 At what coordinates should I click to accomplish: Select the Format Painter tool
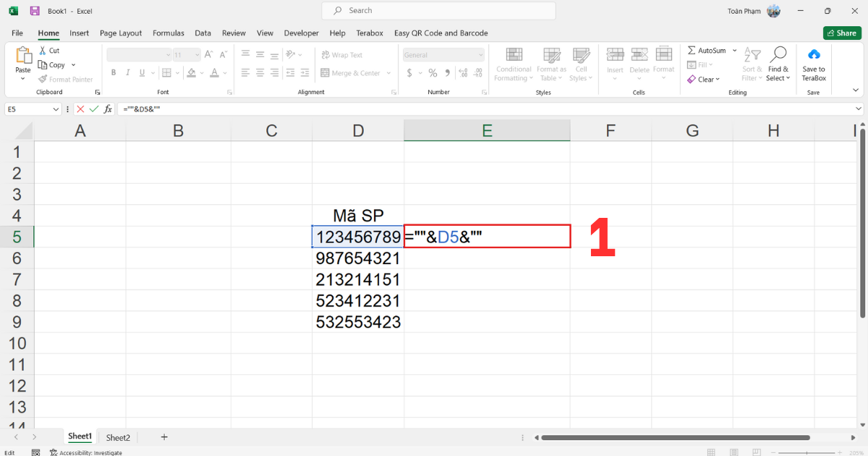66,79
